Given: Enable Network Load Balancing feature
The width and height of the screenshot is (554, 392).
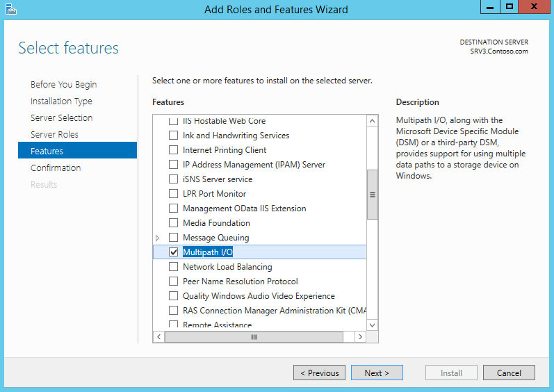Looking at the screenshot, I should [x=174, y=267].
